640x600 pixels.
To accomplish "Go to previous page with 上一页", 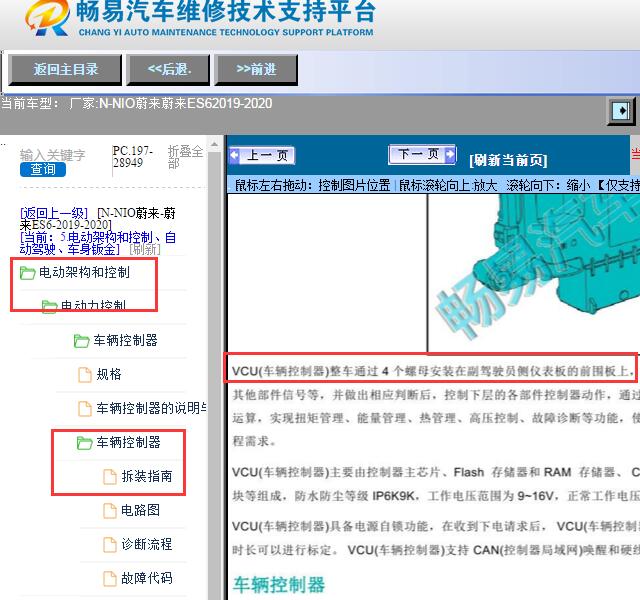I will pos(262,156).
